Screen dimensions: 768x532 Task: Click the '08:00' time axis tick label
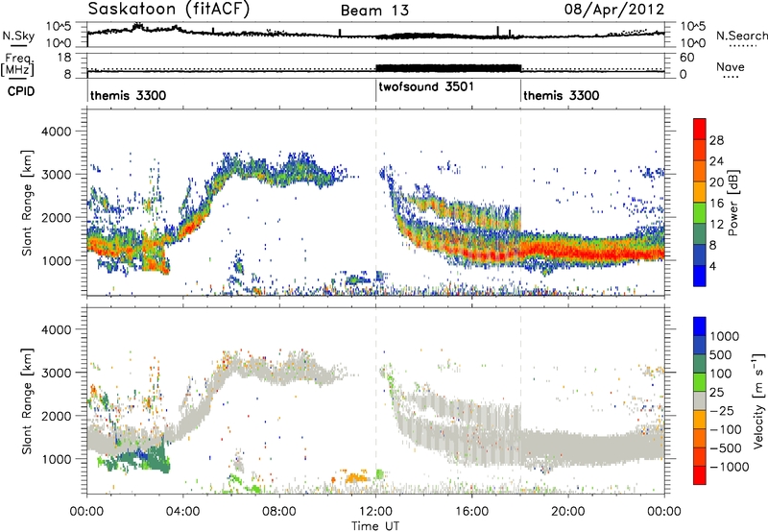279,512
